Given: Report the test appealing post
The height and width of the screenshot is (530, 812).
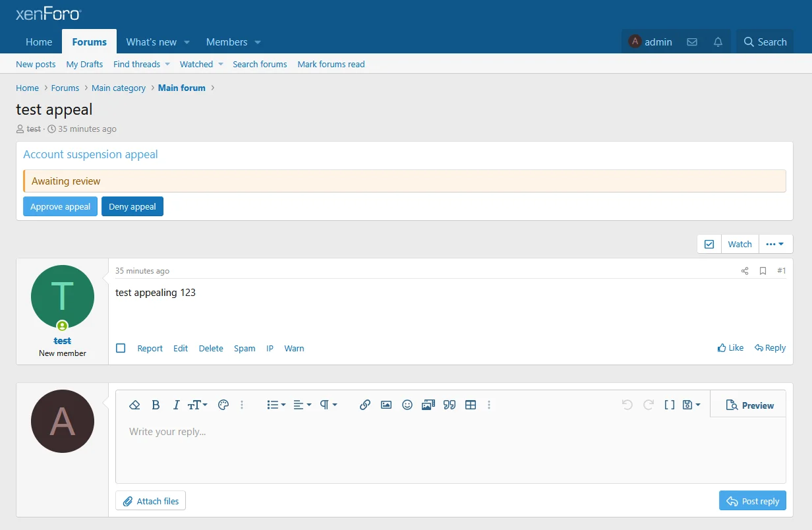Looking at the screenshot, I should (x=150, y=348).
